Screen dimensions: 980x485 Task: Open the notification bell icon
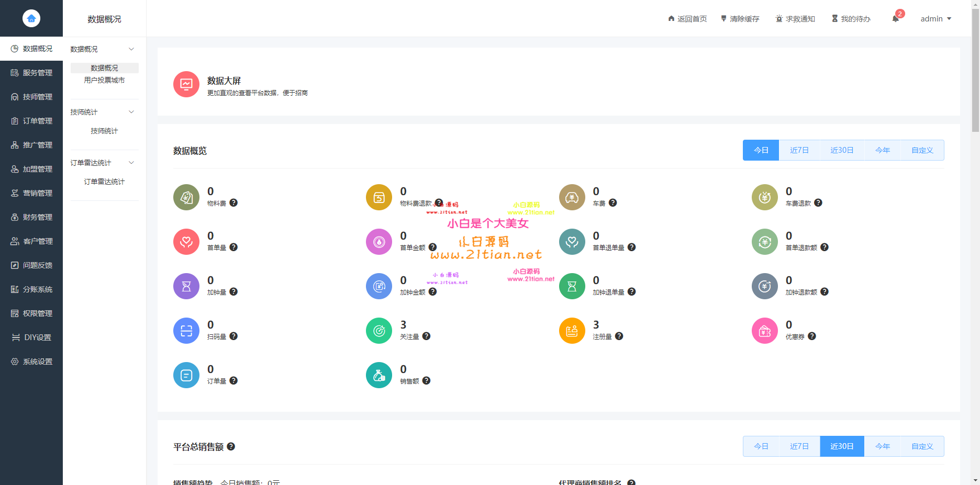click(895, 19)
